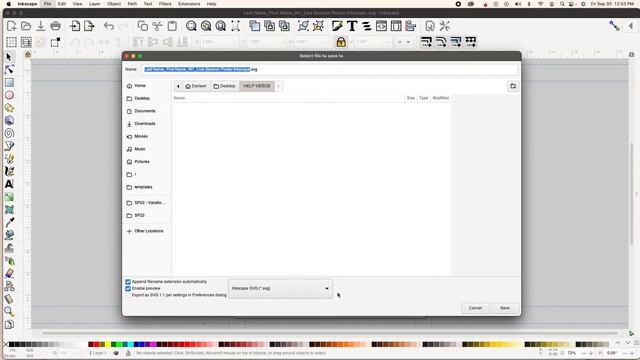The height and width of the screenshot is (360, 640).
Task: Click the Desktop path bar button
Action: (x=225, y=86)
